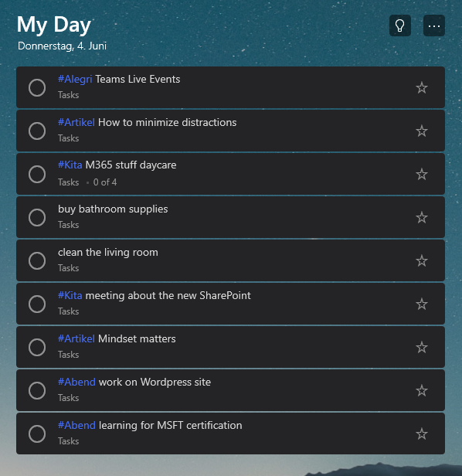The width and height of the screenshot is (462, 476).
Task: Mark 'buy bathroom supplies' as important
Action: (422, 218)
